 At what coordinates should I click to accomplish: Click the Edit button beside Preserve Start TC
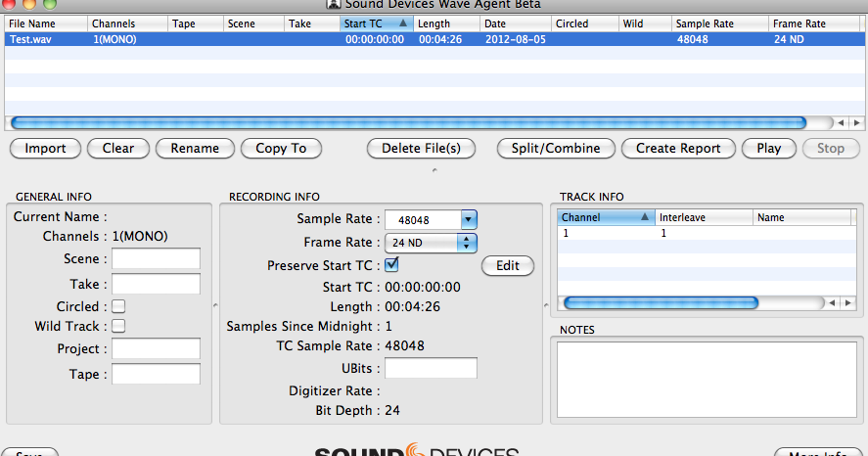pyautogui.click(x=508, y=265)
